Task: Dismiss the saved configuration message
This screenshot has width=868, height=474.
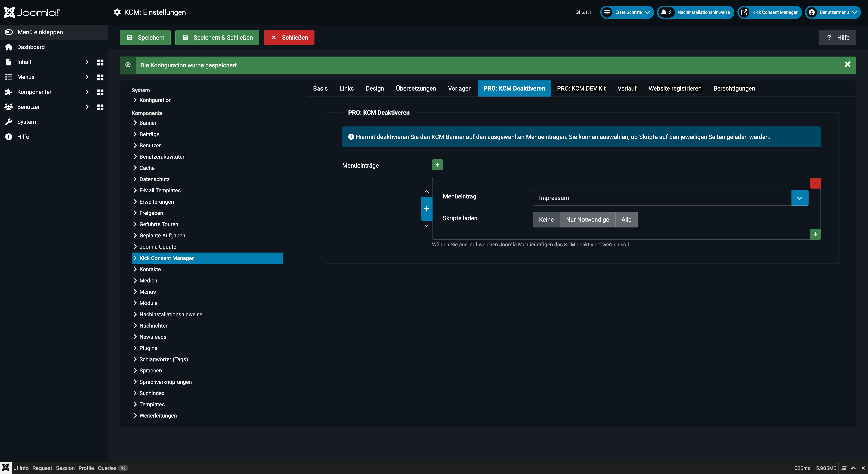Action: (847, 64)
